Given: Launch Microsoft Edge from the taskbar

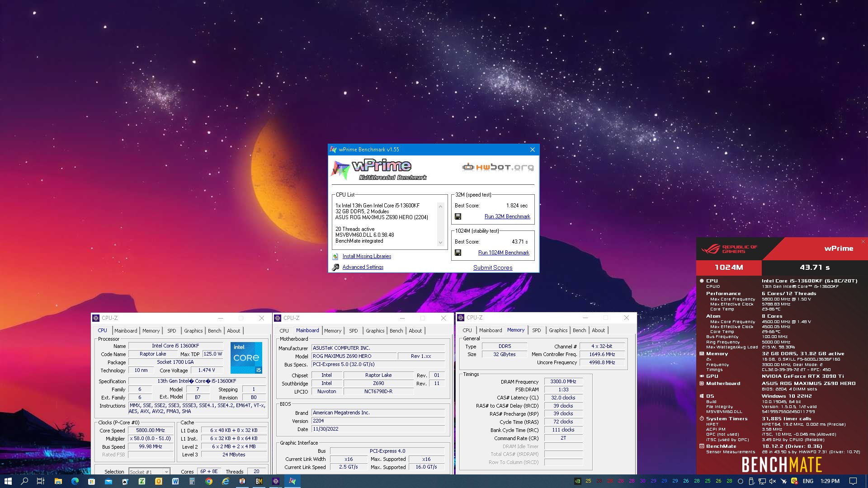Looking at the screenshot, I should pos(75,481).
